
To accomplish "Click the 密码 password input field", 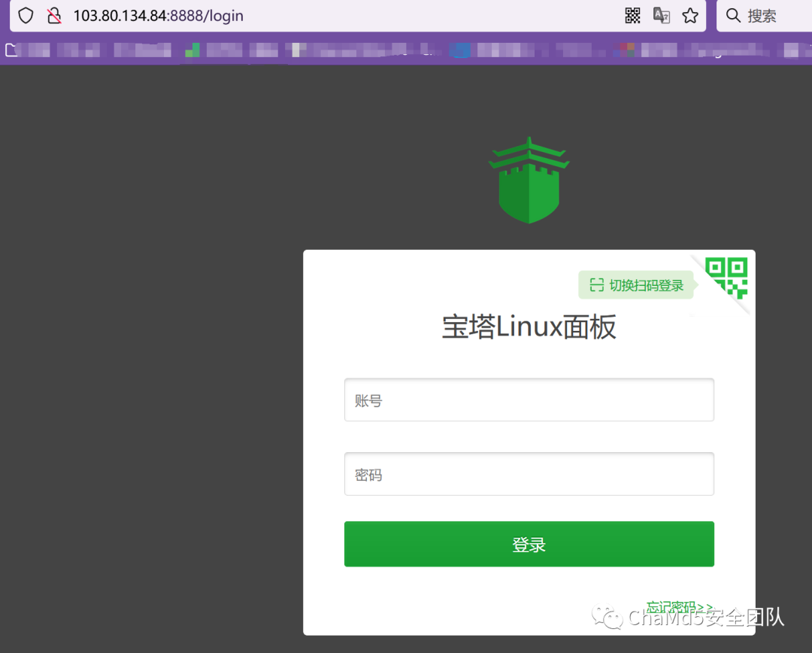I will (529, 474).
